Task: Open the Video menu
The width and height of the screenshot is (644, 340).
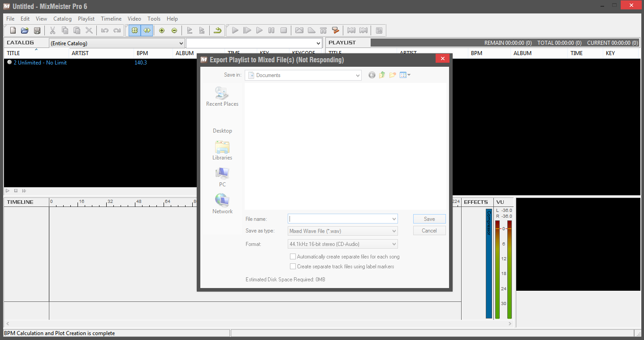Action: pyautogui.click(x=134, y=19)
